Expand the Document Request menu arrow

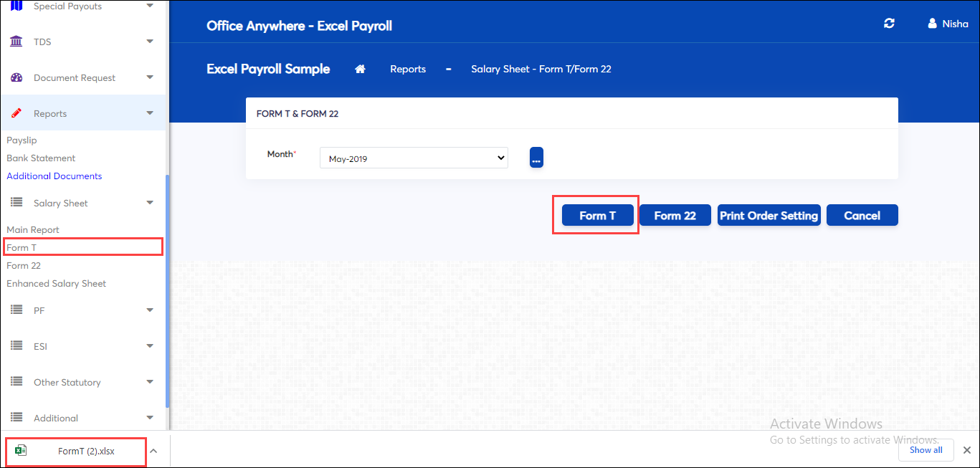pyautogui.click(x=150, y=77)
